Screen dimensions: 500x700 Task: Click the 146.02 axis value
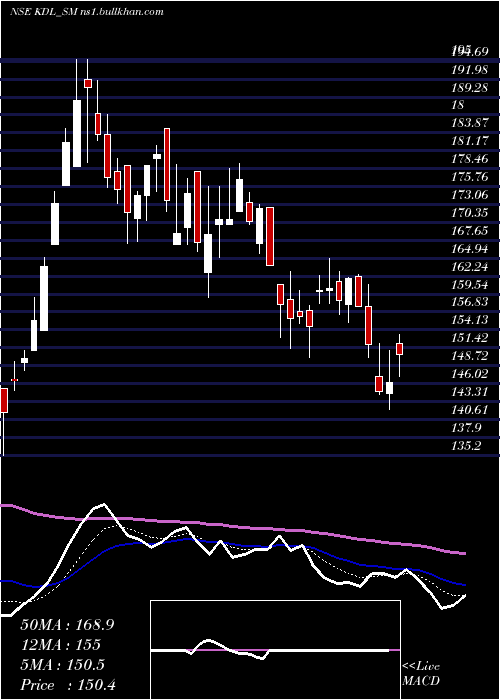tap(469, 374)
